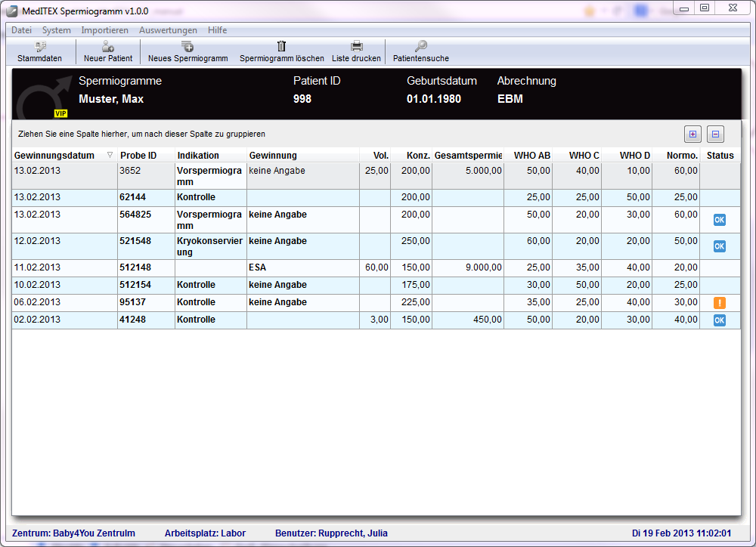This screenshot has height=547, width=756.
Task: Click the OK status icon for probe 521548
Action: pyautogui.click(x=720, y=246)
